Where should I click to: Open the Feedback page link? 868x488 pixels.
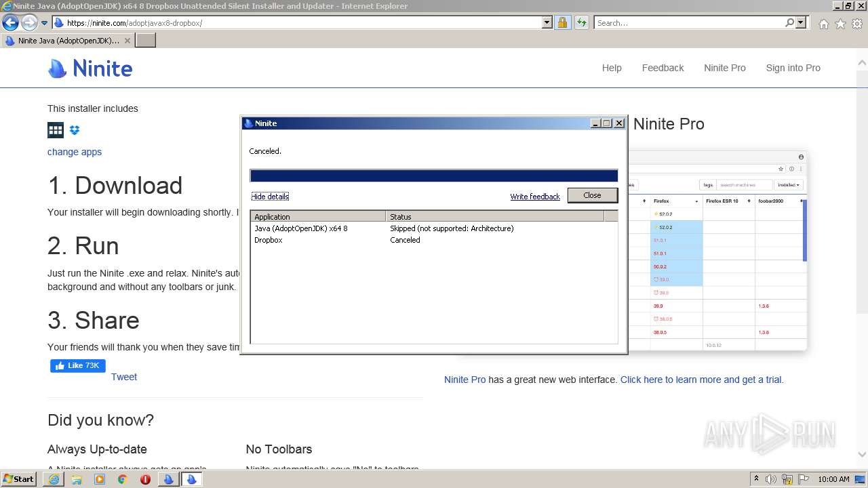click(663, 68)
